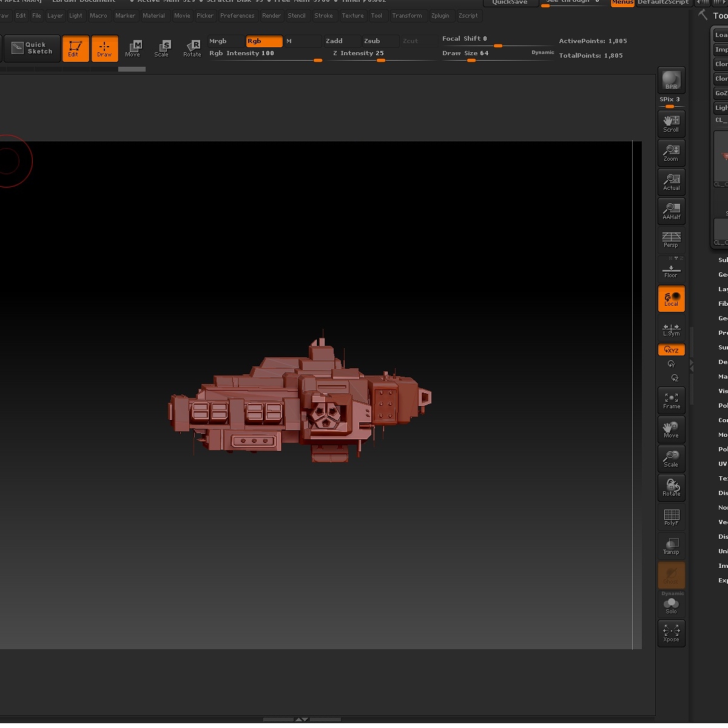Viewport: 728px width, 728px height.
Task: Activate the Scroll canvas tool
Action: pos(671,124)
